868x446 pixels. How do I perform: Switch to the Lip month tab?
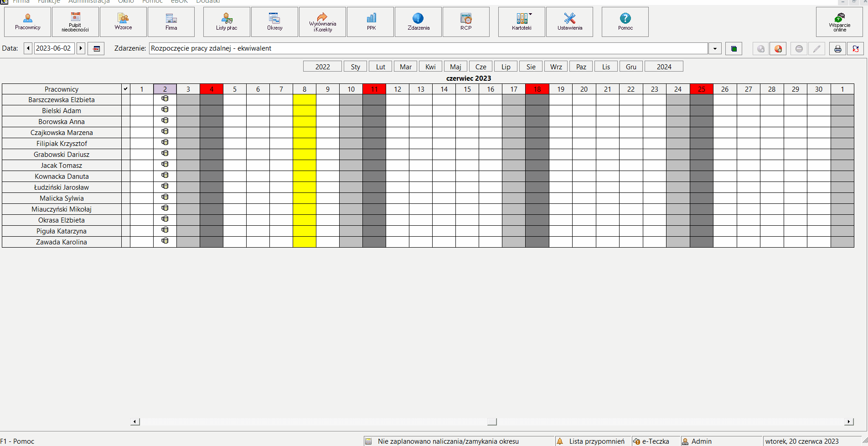(506, 67)
